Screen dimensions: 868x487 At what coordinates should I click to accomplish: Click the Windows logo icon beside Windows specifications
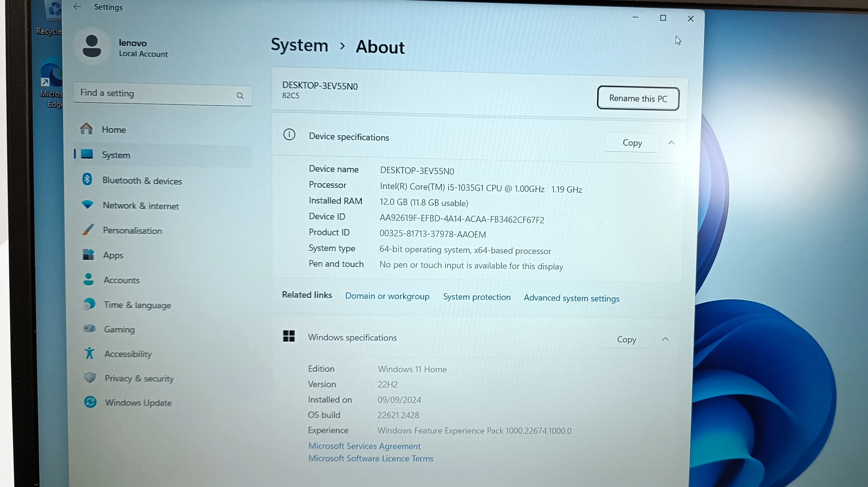(289, 336)
